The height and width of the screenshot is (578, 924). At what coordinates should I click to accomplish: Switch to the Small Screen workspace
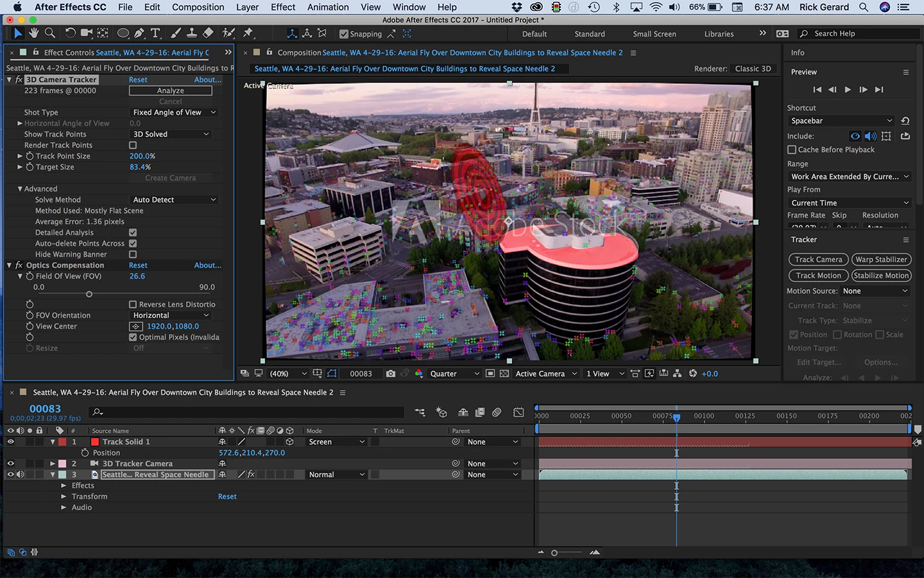tap(654, 34)
